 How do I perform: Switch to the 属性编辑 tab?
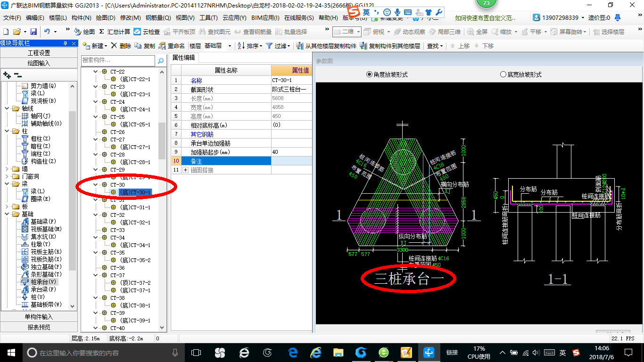(184, 58)
